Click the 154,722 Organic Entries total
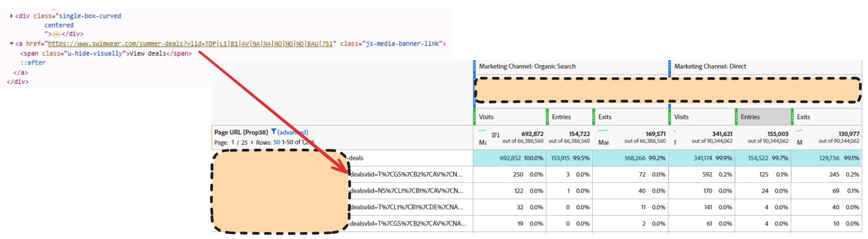 (x=579, y=134)
